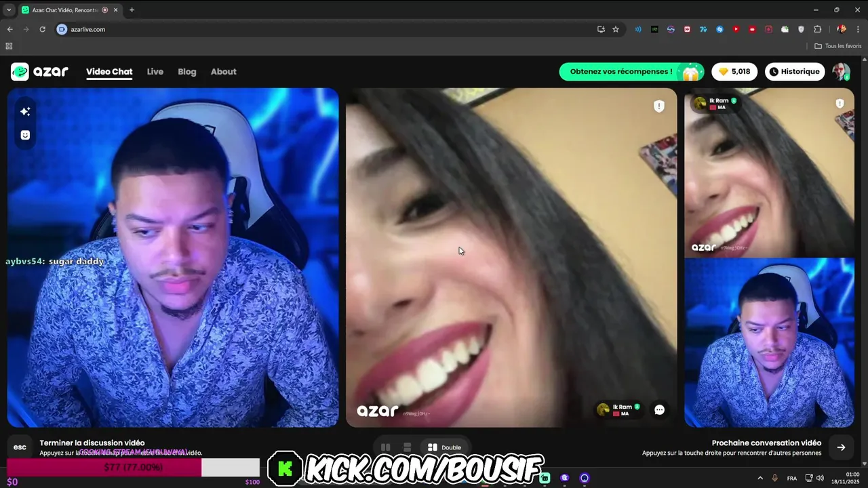Screen dimensions: 868x488
Task: Click Obtenez vos récompenses button
Action: (631, 72)
